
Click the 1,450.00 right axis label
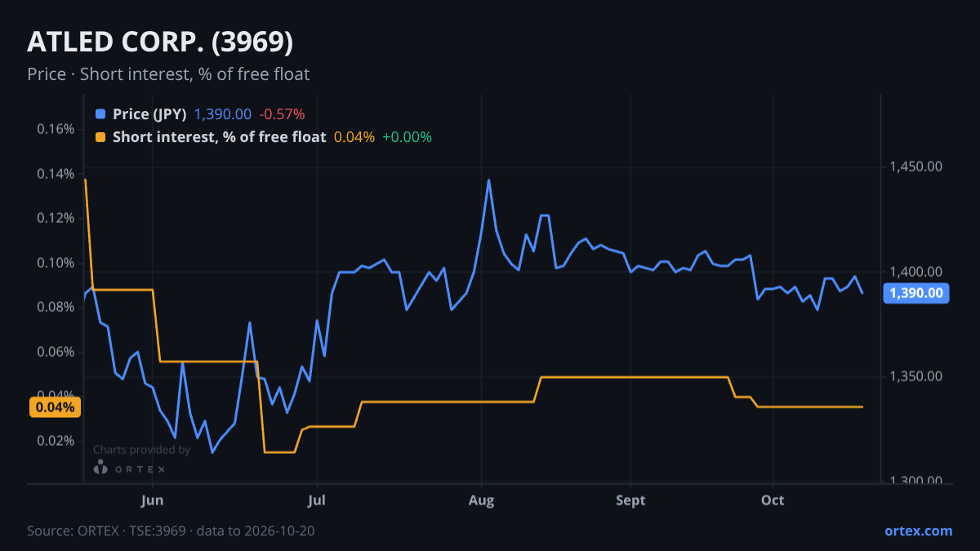pyautogui.click(x=915, y=167)
